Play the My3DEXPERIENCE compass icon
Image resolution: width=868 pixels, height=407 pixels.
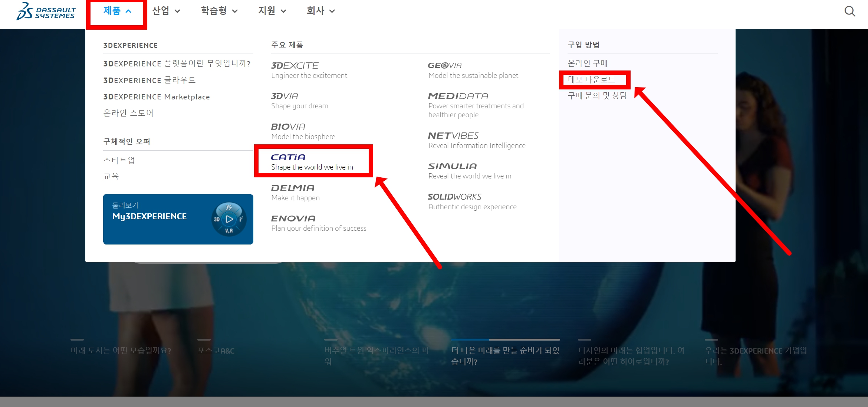pos(229,219)
